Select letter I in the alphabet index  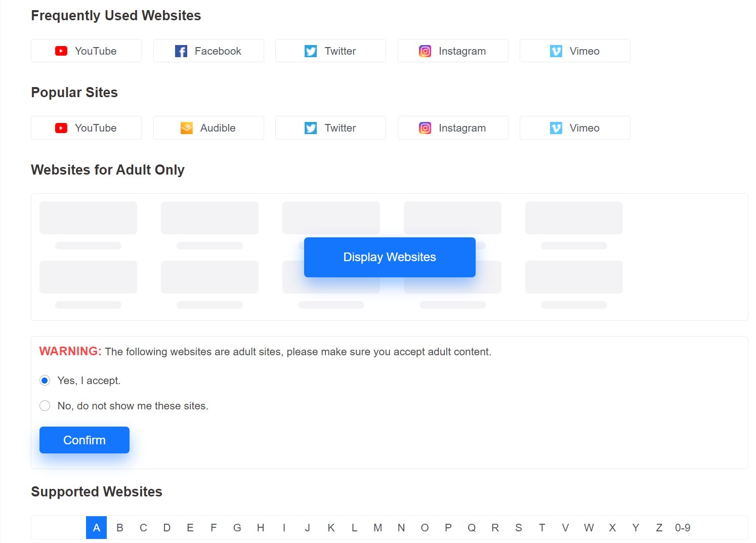pyautogui.click(x=284, y=528)
